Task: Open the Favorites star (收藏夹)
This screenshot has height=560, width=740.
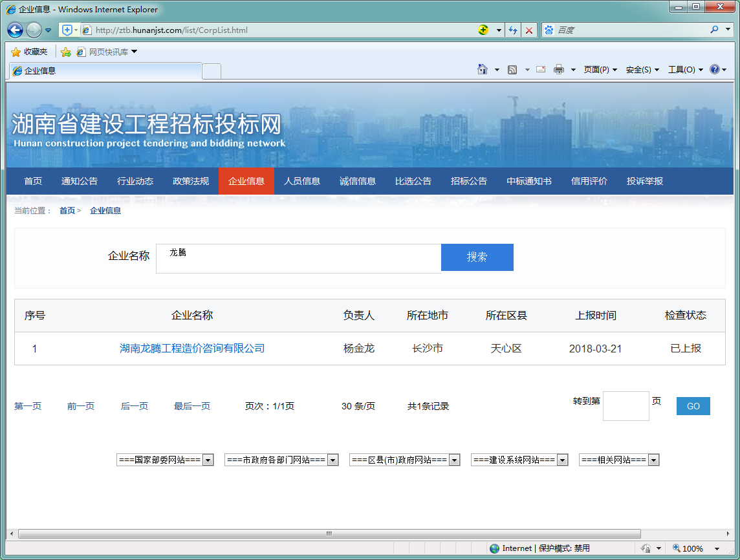Action: (29, 52)
